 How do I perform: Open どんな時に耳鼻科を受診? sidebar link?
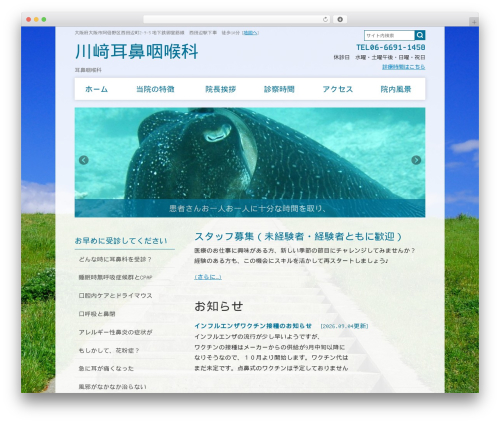pos(115,259)
